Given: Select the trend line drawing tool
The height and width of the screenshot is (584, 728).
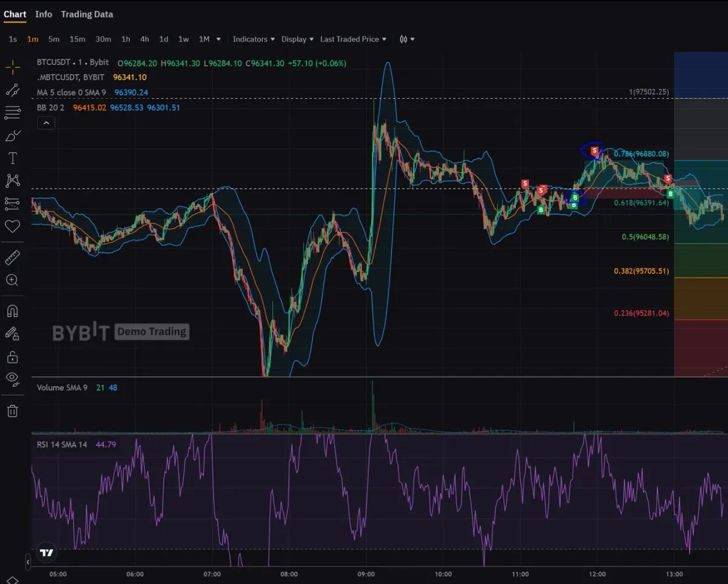Looking at the screenshot, I should (x=12, y=90).
